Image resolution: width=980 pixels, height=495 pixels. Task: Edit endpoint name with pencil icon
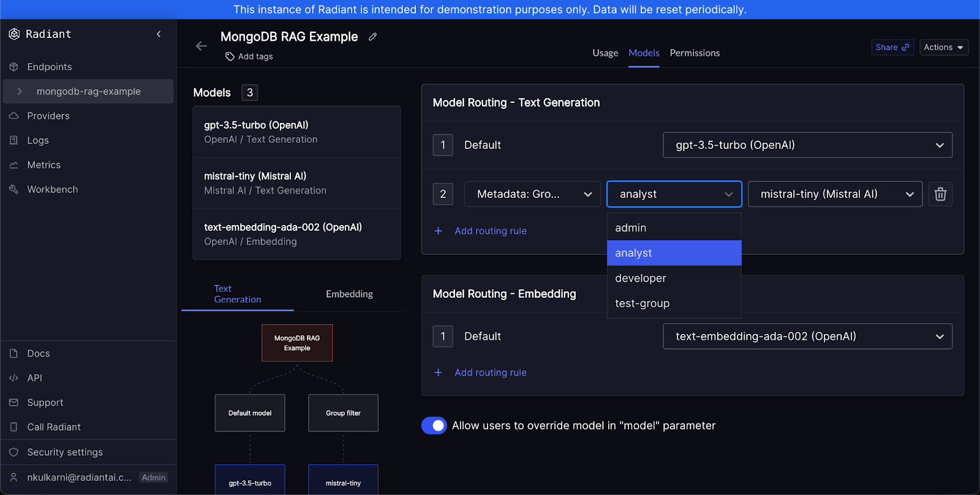[x=372, y=37]
